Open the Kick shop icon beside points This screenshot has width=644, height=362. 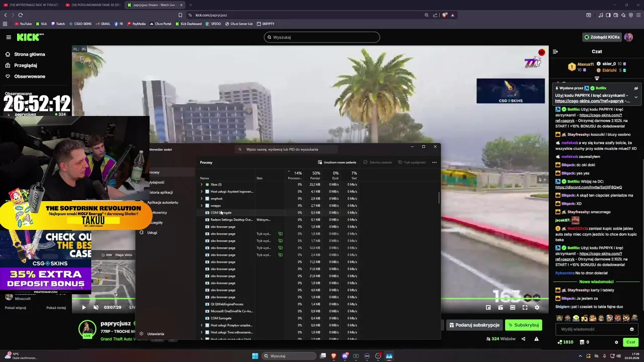pyautogui.click(x=582, y=342)
